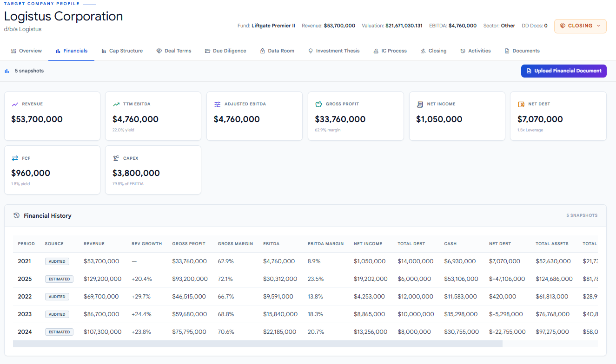
Task: Click the Valuation figure $21,671,030.131
Action: point(404,26)
